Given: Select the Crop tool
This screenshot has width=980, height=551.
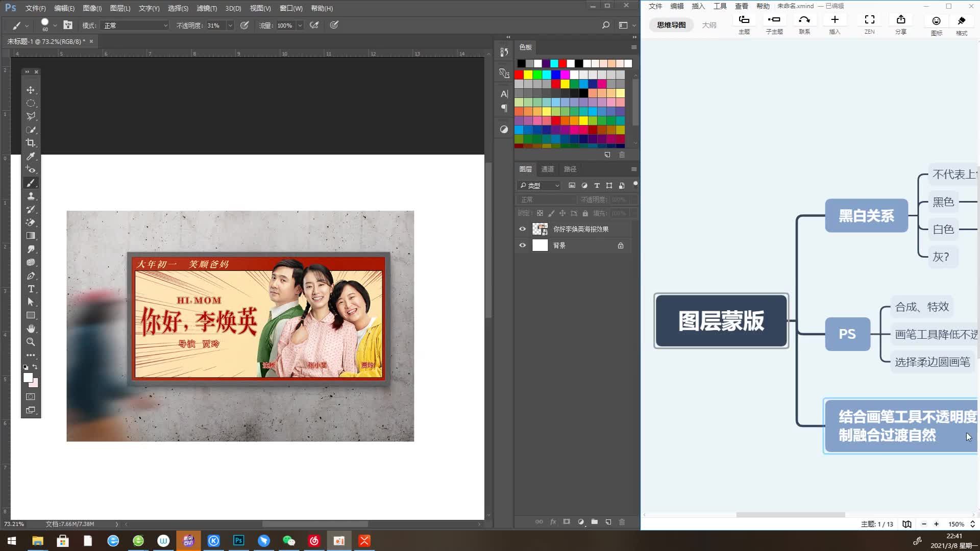Looking at the screenshot, I should (31, 143).
